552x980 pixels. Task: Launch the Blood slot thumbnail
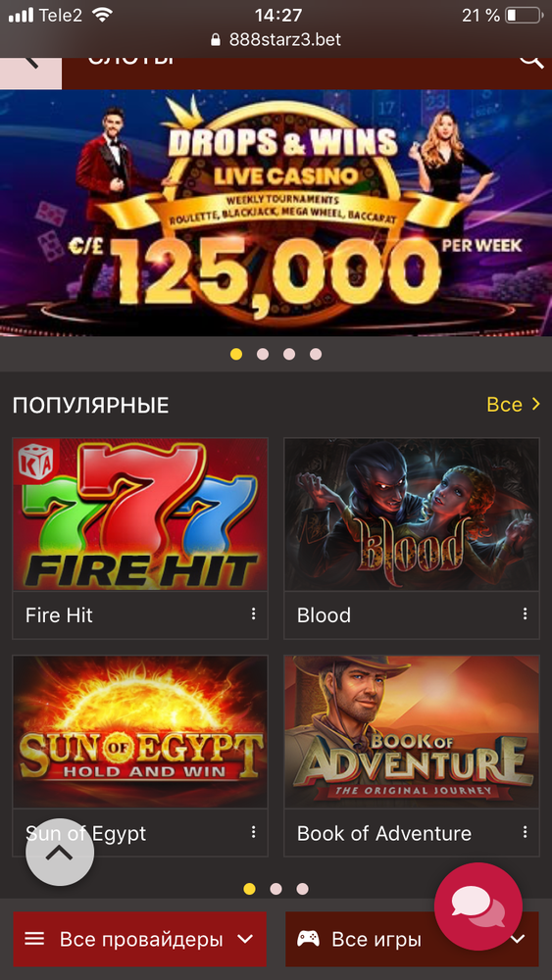click(x=412, y=514)
